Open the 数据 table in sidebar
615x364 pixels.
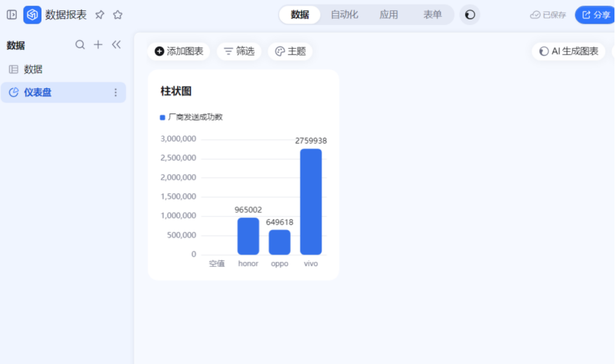click(63, 69)
